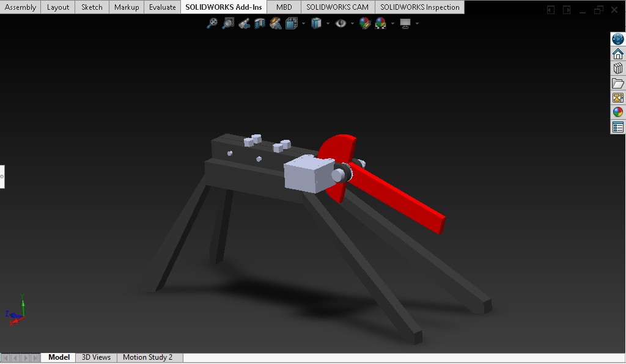
Task: Open the View Palette pane
Action: 618,98
